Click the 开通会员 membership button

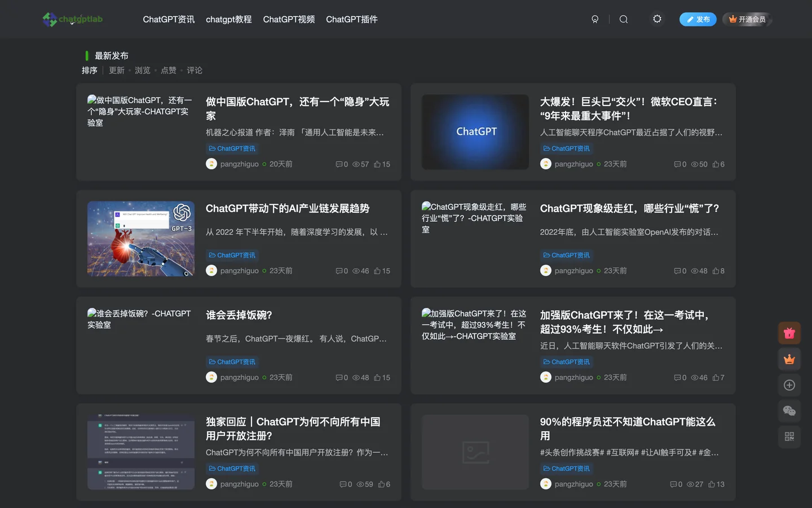tap(747, 19)
